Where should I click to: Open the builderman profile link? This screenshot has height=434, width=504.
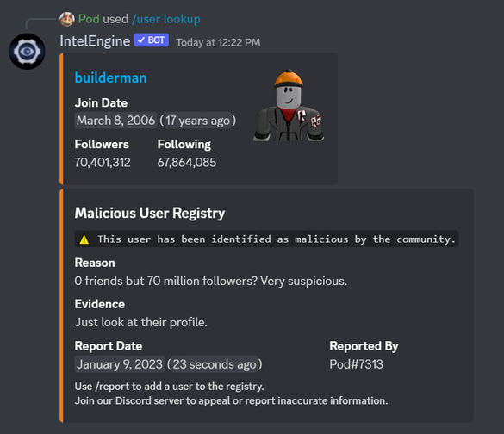point(110,77)
